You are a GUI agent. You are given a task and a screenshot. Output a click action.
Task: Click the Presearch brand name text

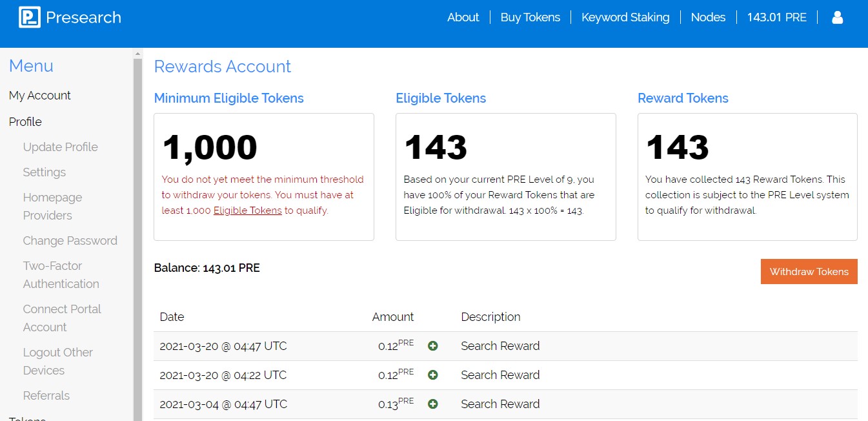tap(84, 17)
